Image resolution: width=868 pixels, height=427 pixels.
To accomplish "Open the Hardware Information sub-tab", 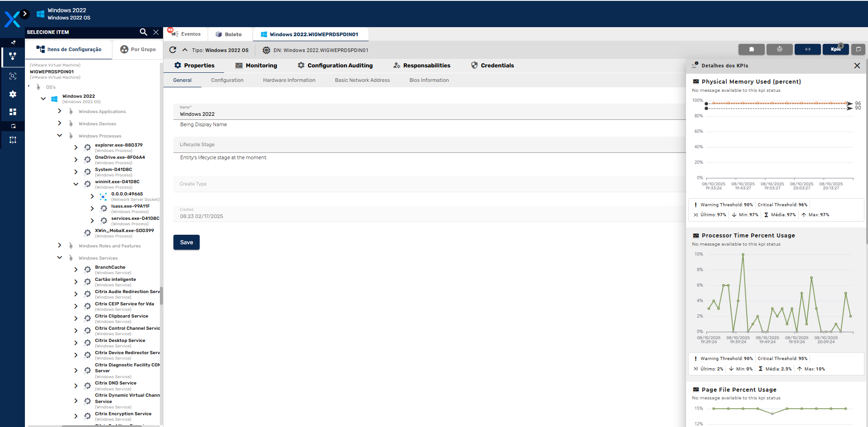I will click(x=289, y=81).
